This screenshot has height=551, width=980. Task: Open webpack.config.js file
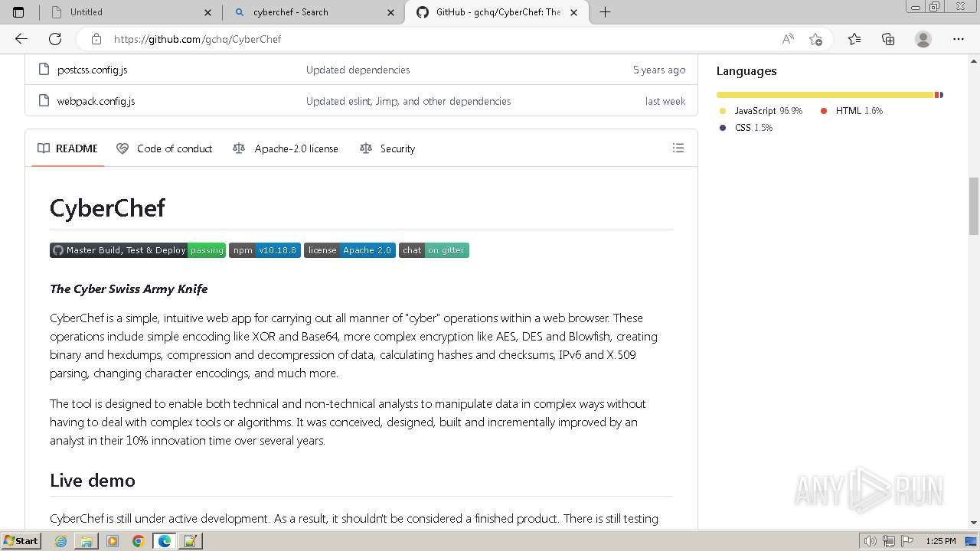pos(96,101)
